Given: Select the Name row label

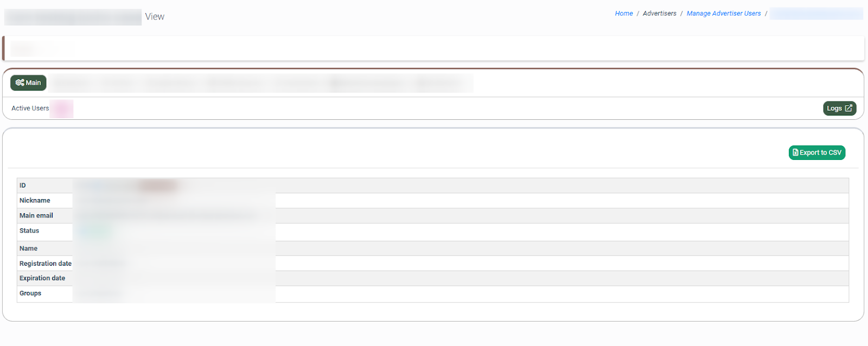Looking at the screenshot, I should click(28, 248).
